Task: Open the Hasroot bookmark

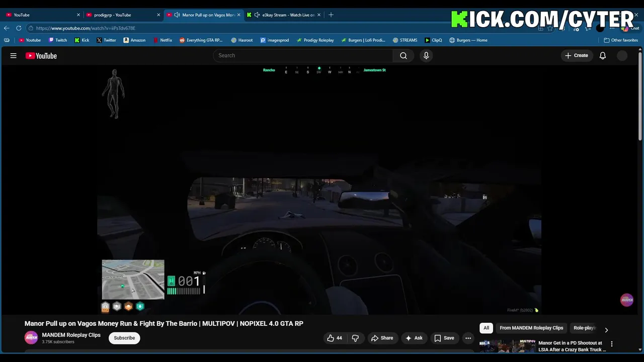Action: coord(242,40)
